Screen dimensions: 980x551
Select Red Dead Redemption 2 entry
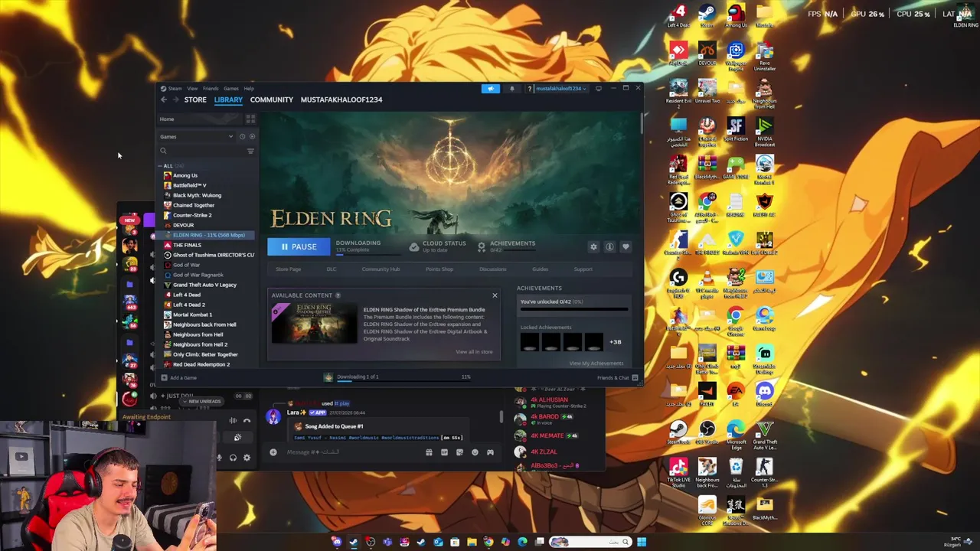click(201, 364)
